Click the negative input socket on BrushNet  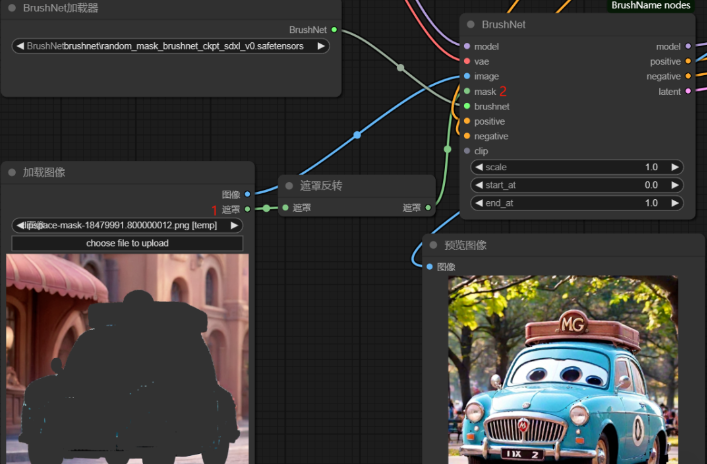coord(467,136)
